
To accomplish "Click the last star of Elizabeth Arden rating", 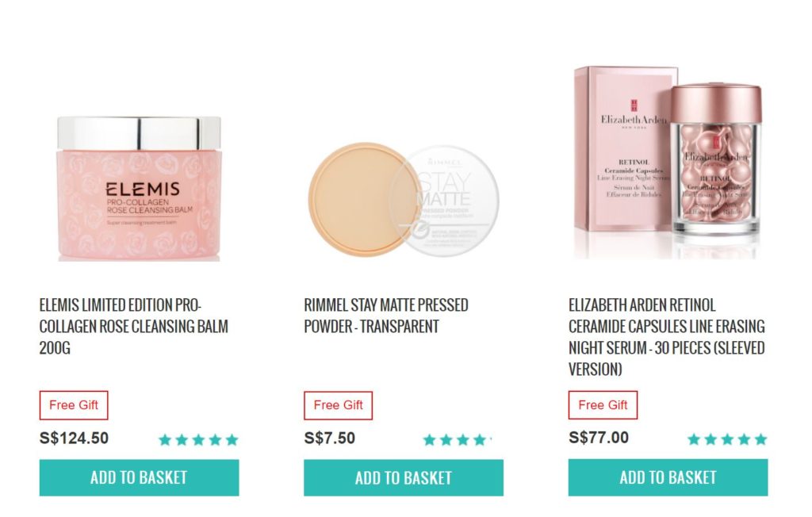I will [x=760, y=439].
